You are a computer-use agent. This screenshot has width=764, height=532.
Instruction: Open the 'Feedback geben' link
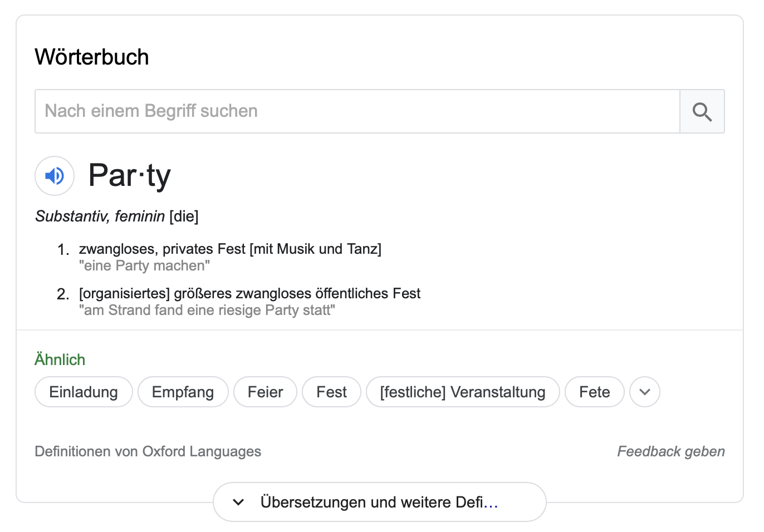pos(671,451)
